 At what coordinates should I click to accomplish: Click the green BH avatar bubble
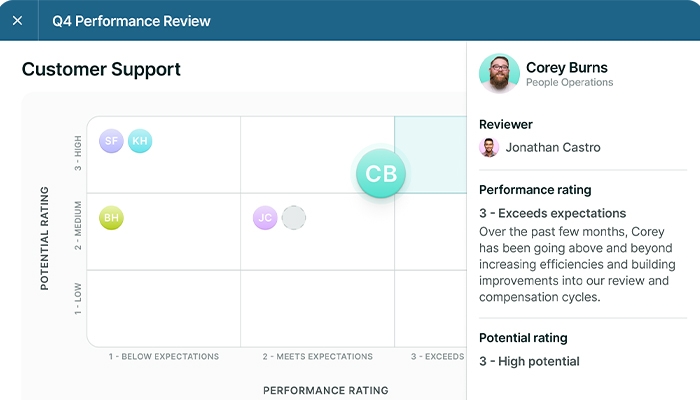point(111,217)
